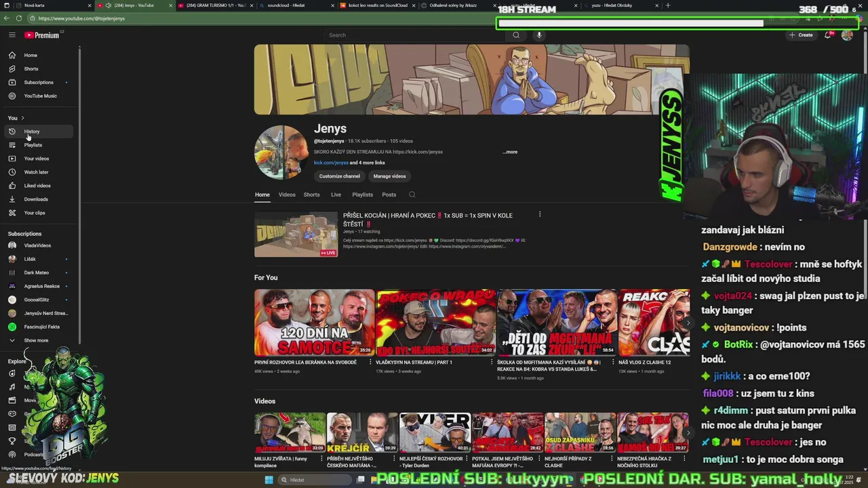This screenshot has height=488, width=868.
Task: Open watch History in the sidebar
Action: 40,131
